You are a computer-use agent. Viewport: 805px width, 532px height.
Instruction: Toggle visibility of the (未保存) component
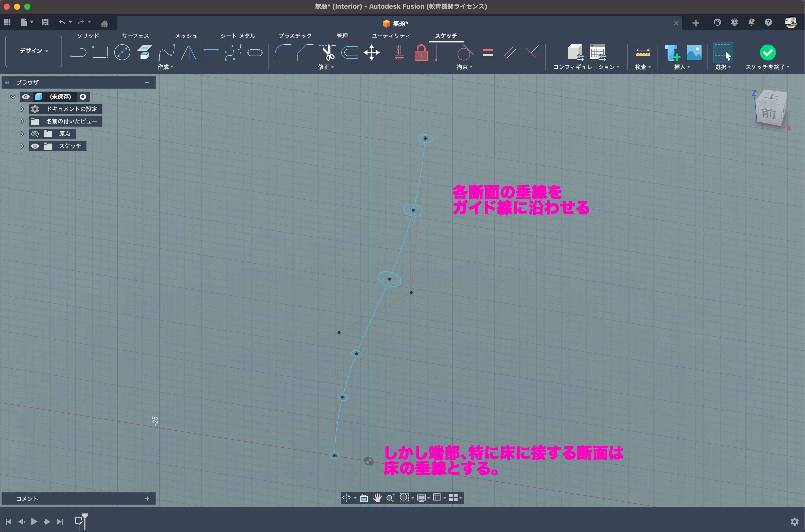[26, 97]
